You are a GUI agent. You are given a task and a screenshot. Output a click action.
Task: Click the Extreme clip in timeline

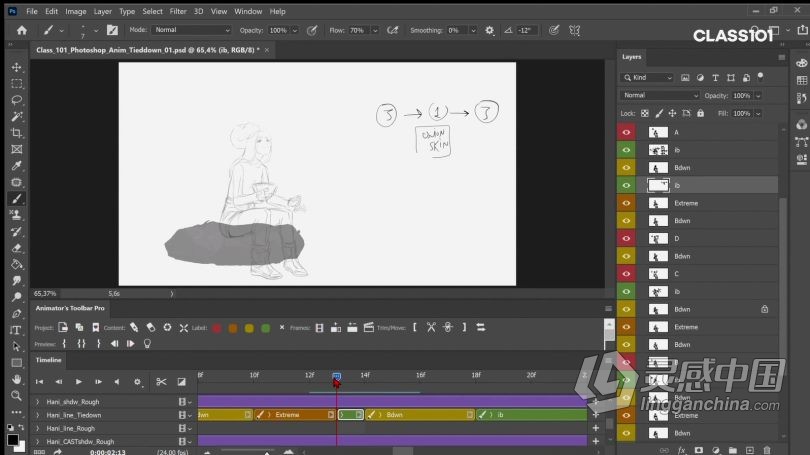295,415
